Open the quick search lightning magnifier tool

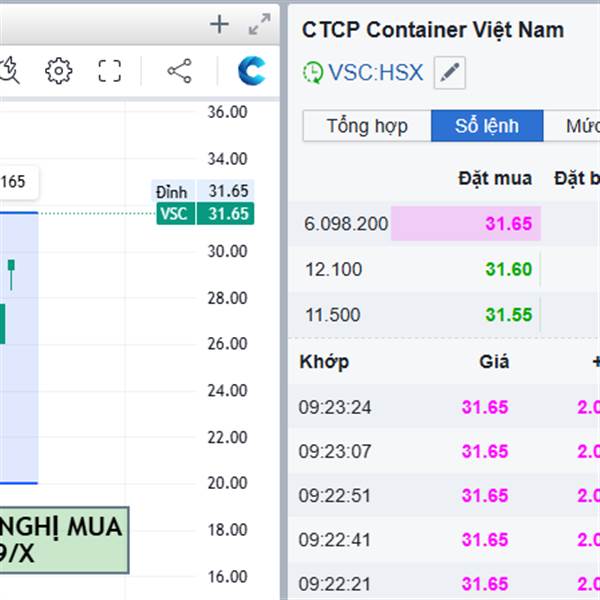click(x=10, y=70)
